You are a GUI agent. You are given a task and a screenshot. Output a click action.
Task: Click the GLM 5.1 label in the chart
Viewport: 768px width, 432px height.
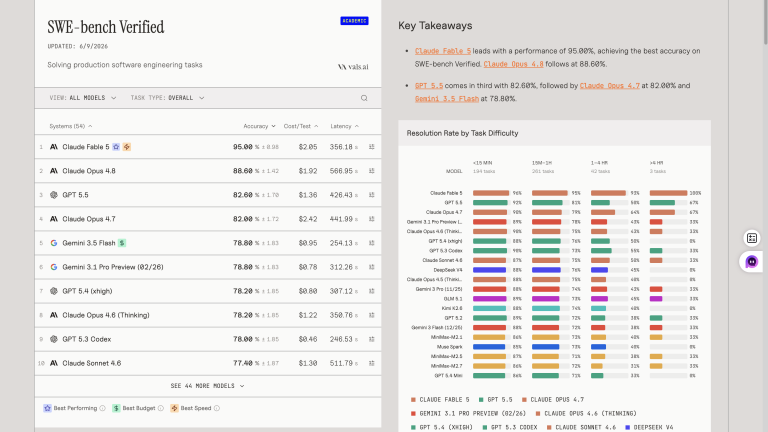[x=453, y=299]
